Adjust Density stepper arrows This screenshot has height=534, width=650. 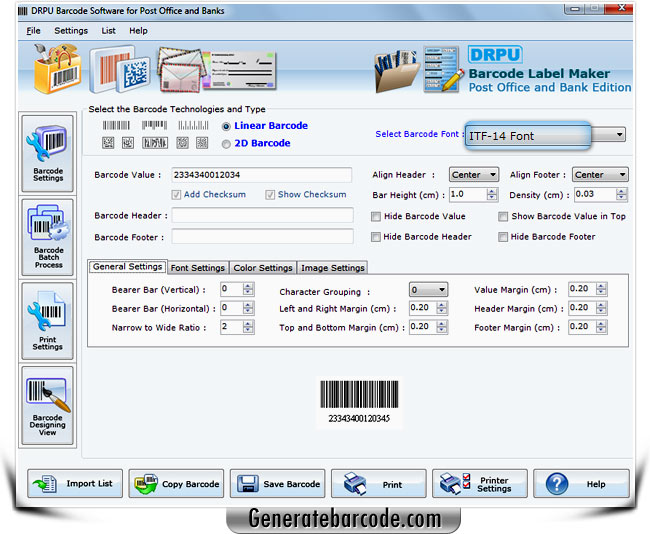point(621,194)
